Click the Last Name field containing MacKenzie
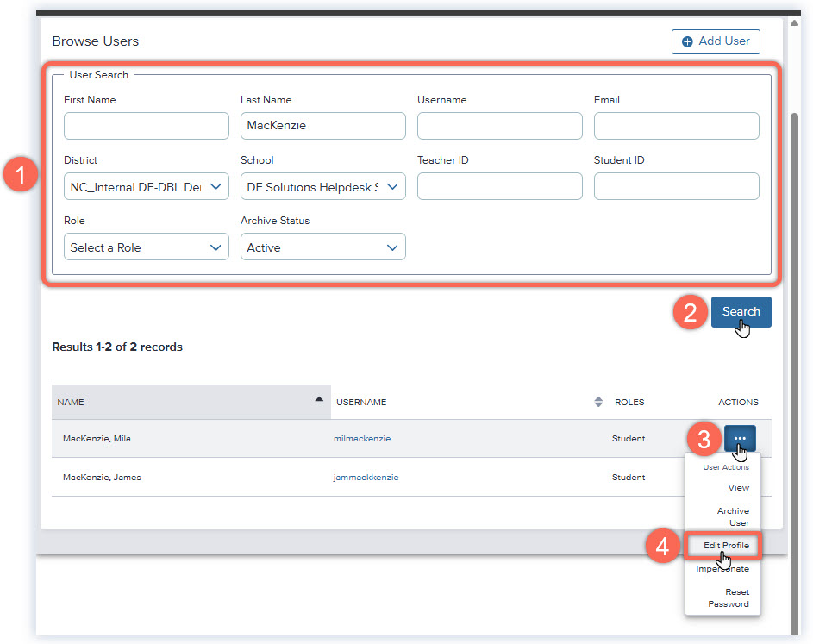Viewport: 813px width, 644px height. point(322,125)
